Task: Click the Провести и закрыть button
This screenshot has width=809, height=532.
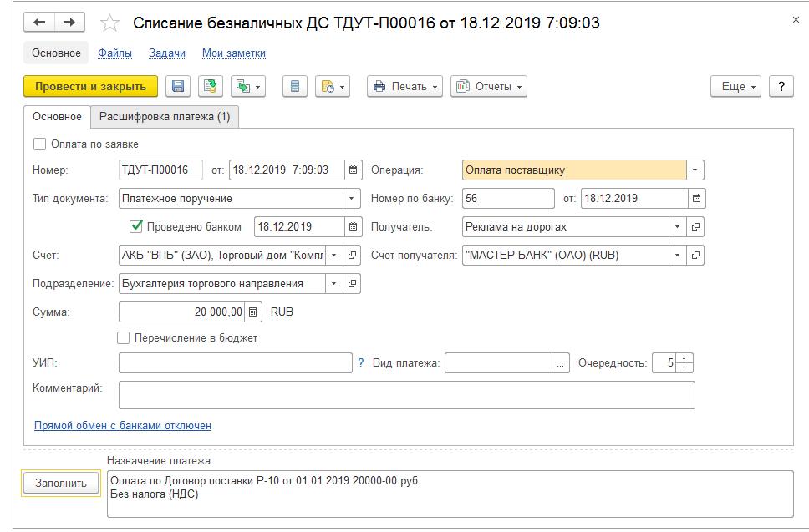Action: pyautogui.click(x=90, y=86)
